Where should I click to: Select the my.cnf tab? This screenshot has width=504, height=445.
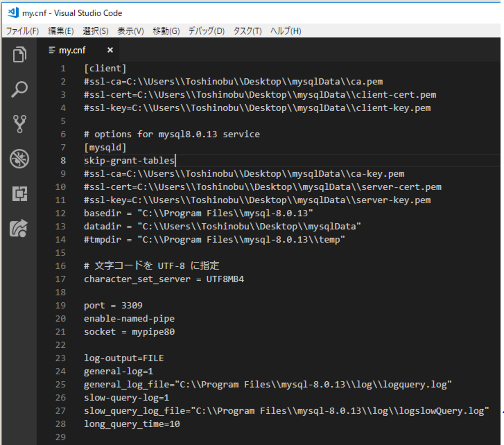pyautogui.click(x=78, y=50)
